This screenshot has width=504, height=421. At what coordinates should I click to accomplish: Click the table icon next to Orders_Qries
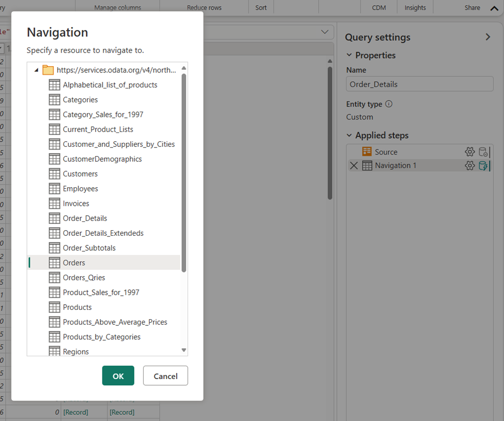click(x=54, y=277)
